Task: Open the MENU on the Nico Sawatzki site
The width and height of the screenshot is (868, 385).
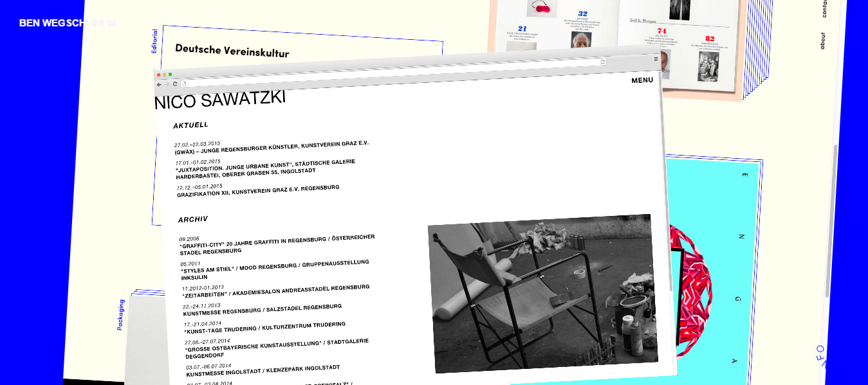Action: [642, 80]
